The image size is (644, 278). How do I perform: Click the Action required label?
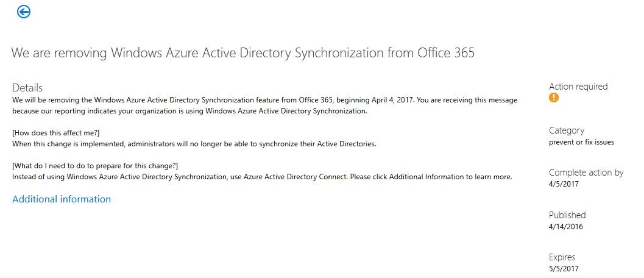(x=578, y=87)
